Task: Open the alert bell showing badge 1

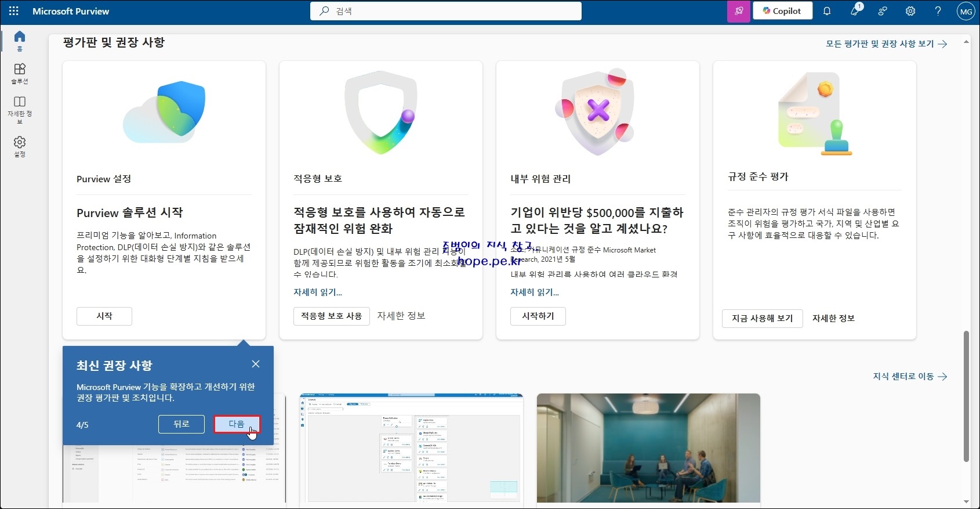Action: pos(855,10)
